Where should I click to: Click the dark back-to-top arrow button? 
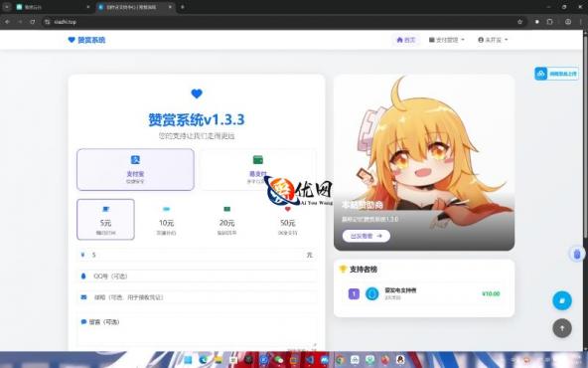click(x=562, y=328)
